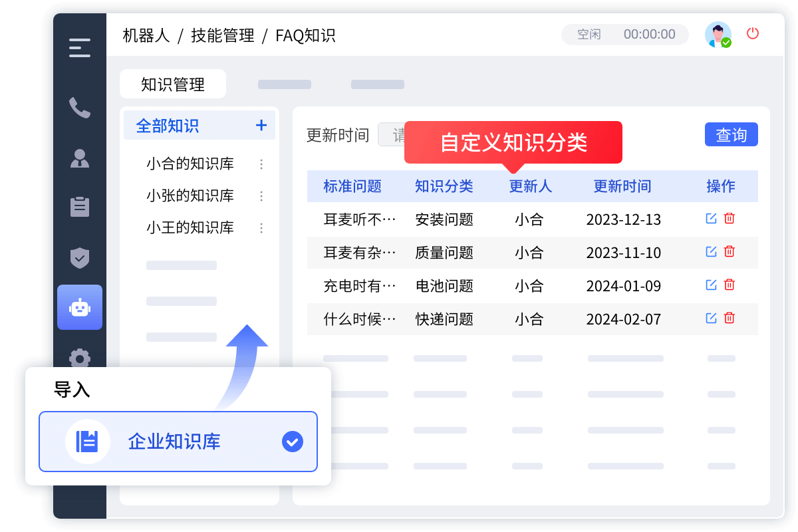Click the date 2023-12-13

click(x=624, y=219)
